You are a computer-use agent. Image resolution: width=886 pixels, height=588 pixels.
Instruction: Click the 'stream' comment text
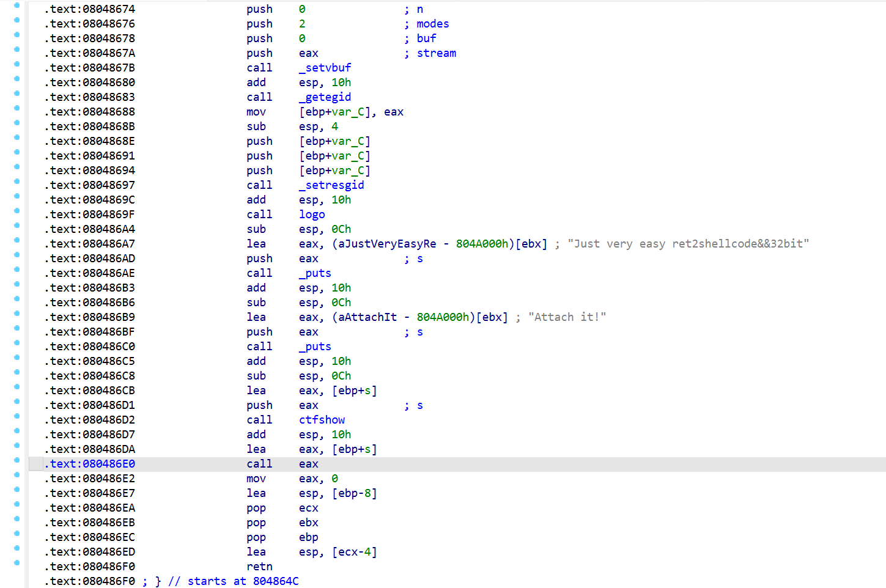pos(436,53)
